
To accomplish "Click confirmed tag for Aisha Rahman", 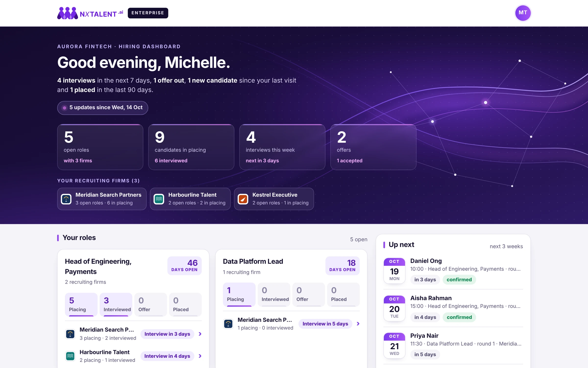I will pos(459,317).
